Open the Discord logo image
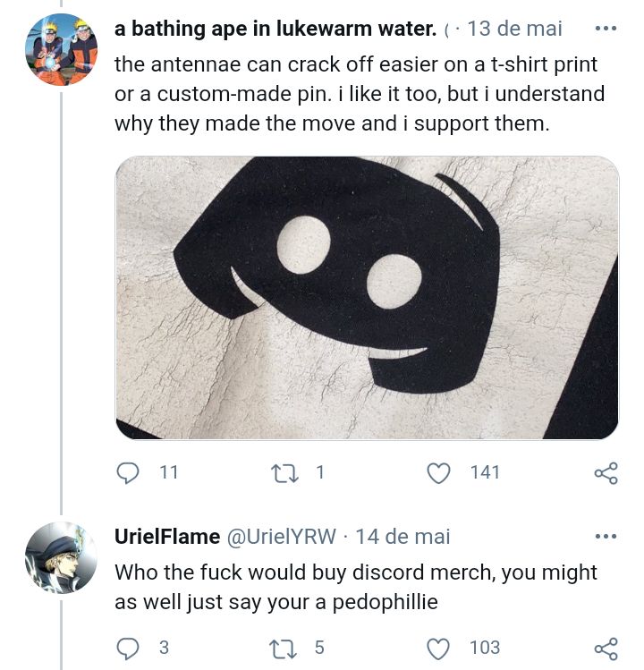The width and height of the screenshot is (644, 670). [367, 297]
